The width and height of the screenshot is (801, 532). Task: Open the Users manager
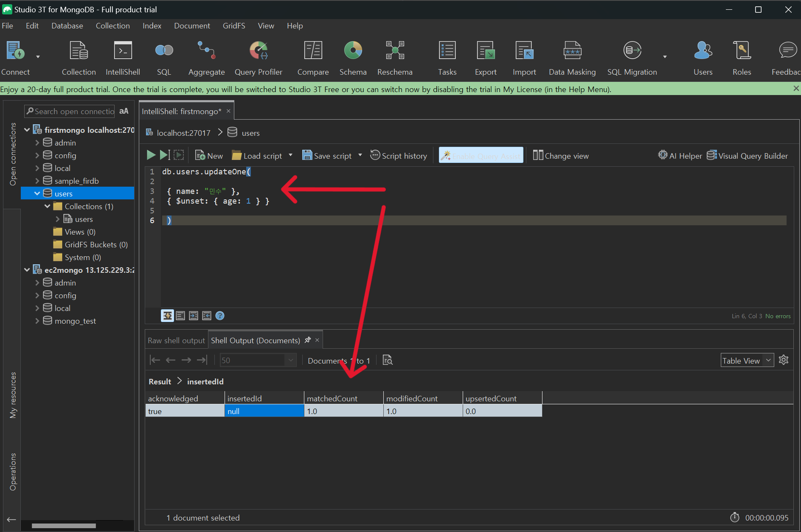(703, 59)
